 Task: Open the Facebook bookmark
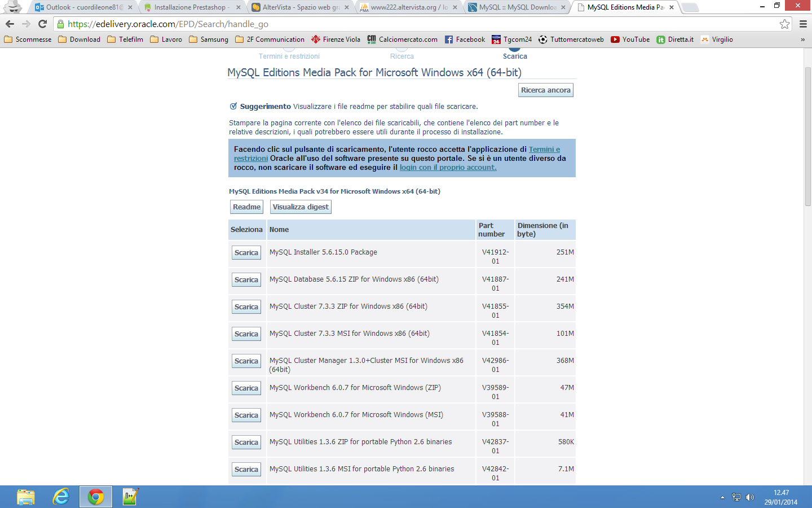coord(465,40)
